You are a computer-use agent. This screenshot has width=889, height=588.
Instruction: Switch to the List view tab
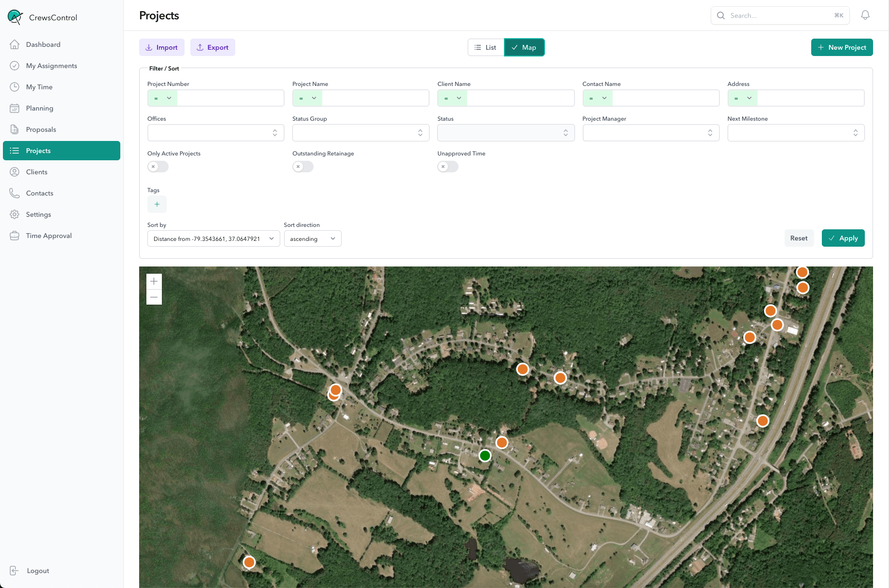[486, 47]
